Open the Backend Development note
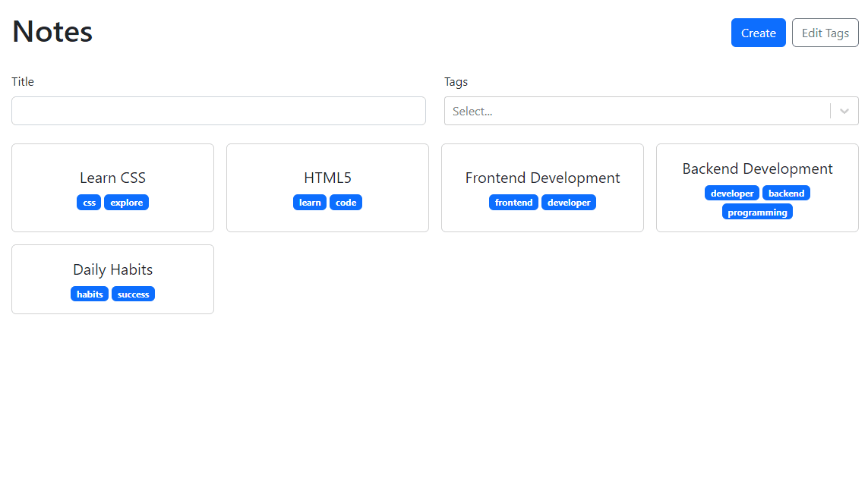 coord(757,168)
